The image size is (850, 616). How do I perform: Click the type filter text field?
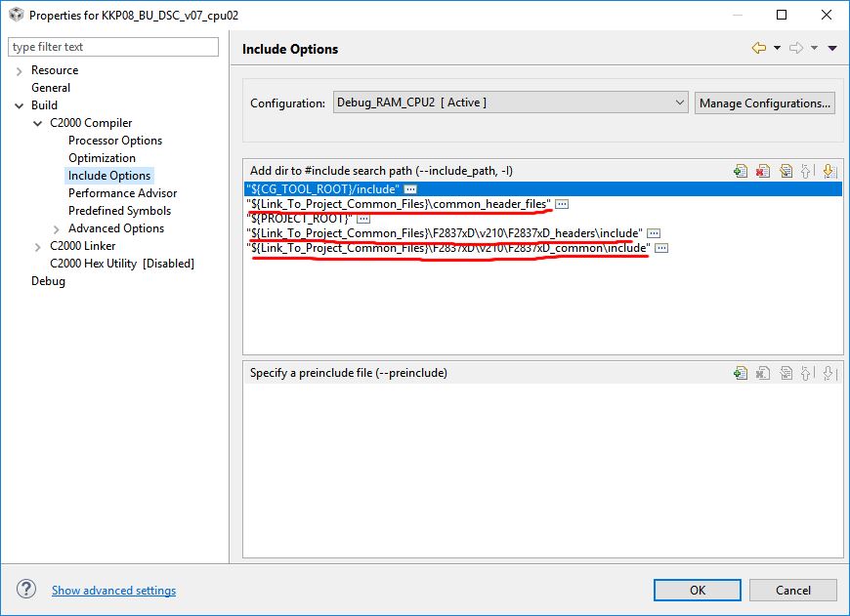(113, 47)
